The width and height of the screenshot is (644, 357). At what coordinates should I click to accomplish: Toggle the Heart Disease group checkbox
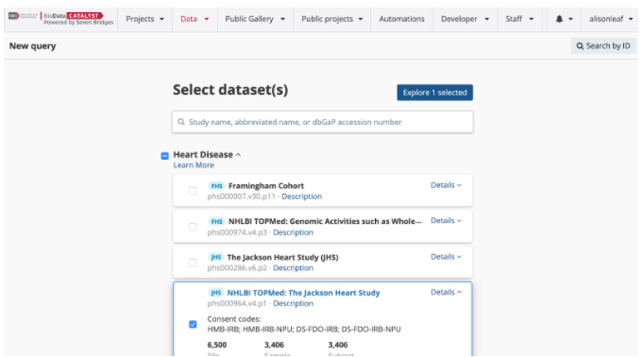click(x=164, y=156)
